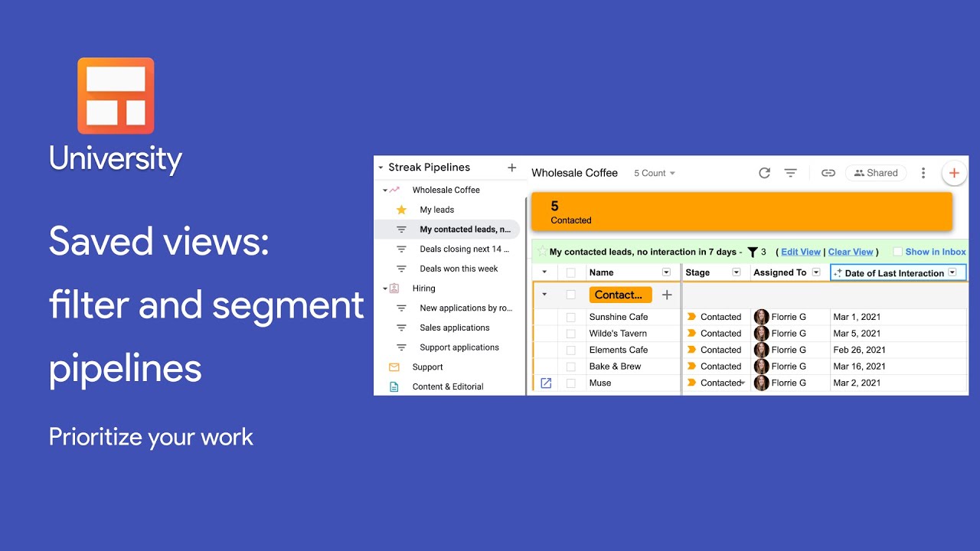Click the Contacted stage arrow for Sunshine Cafe
The height and width of the screenshot is (551, 980).
coord(691,317)
